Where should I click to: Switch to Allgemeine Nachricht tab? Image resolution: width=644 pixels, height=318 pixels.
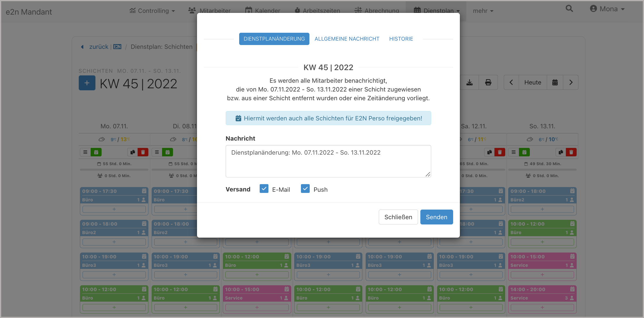click(347, 39)
